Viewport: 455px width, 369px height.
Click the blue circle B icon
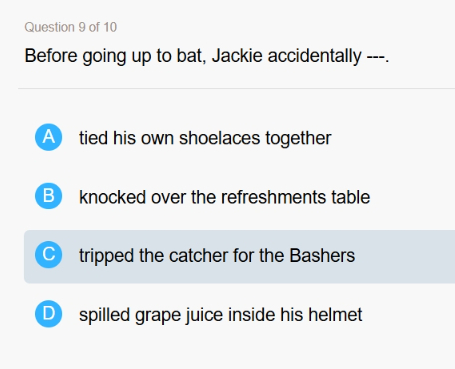pos(49,196)
